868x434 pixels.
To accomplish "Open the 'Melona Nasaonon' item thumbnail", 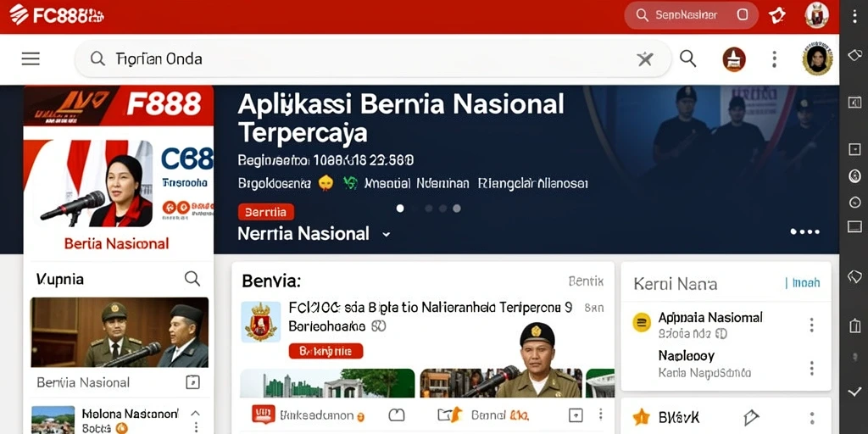I will 53,420.
